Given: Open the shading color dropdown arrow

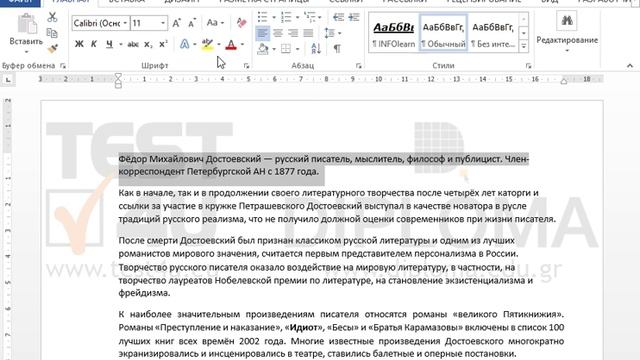Looking at the screenshot, I should click(x=274, y=49).
